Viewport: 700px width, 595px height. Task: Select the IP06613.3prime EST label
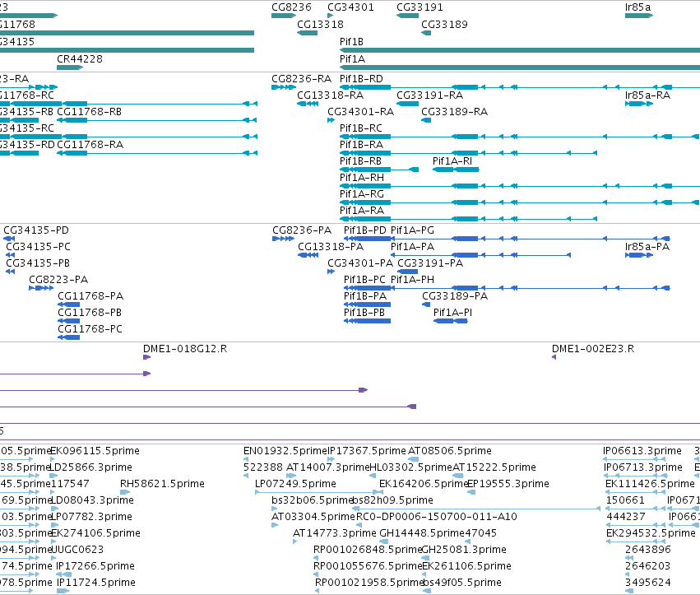coord(642,451)
